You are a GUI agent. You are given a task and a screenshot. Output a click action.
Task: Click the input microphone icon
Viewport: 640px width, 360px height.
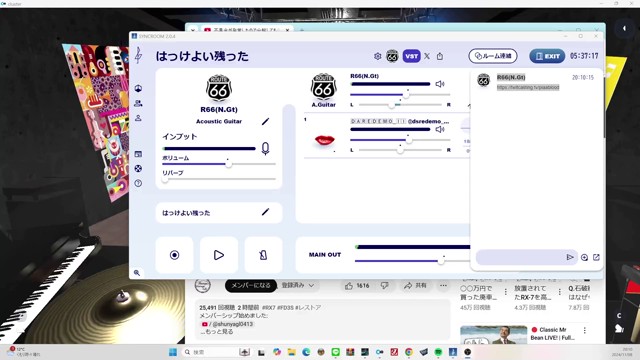coord(265,149)
